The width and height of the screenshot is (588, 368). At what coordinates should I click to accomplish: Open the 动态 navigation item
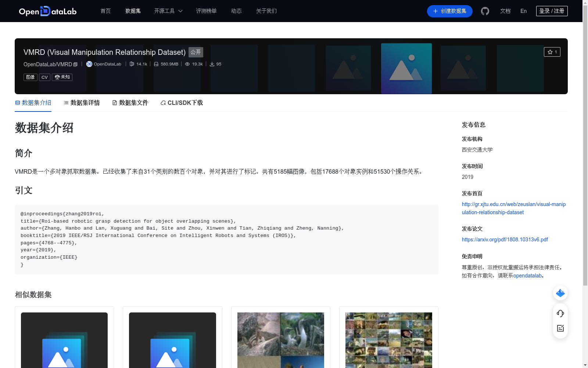236,11
